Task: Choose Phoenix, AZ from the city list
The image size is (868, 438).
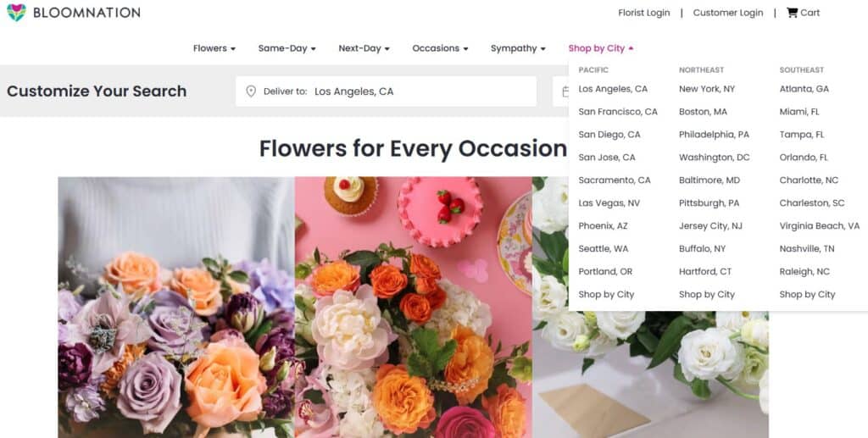Action: point(603,225)
